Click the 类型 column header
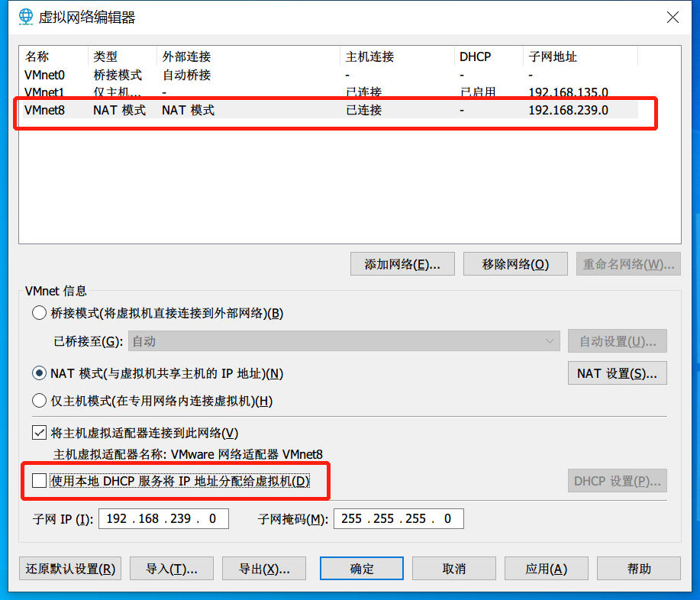Viewport: 700px width, 600px height. point(122,56)
